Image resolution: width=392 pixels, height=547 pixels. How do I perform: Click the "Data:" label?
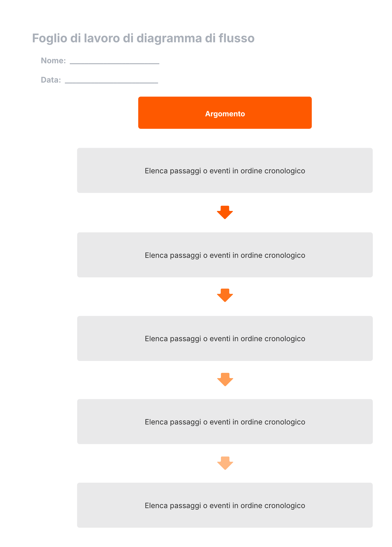[x=51, y=80]
